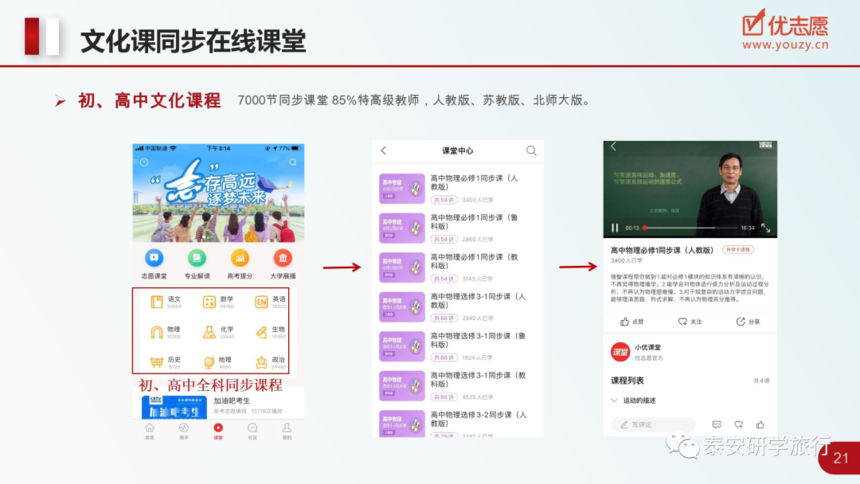The width and height of the screenshot is (860, 484).
Task: Click the 课程列表 heading
Action: click(627, 380)
